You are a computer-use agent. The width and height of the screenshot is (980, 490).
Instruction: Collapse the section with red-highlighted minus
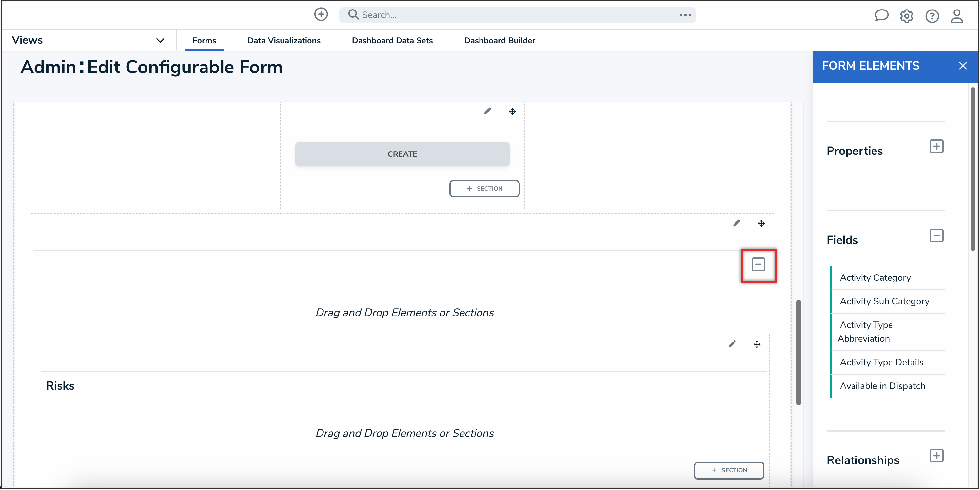tap(758, 265)
